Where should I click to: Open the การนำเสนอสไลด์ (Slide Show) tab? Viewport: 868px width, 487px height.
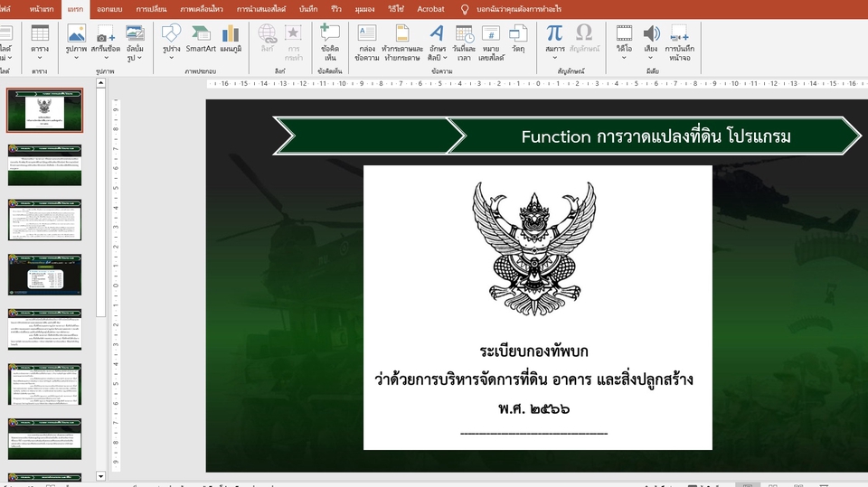point(261,9)
